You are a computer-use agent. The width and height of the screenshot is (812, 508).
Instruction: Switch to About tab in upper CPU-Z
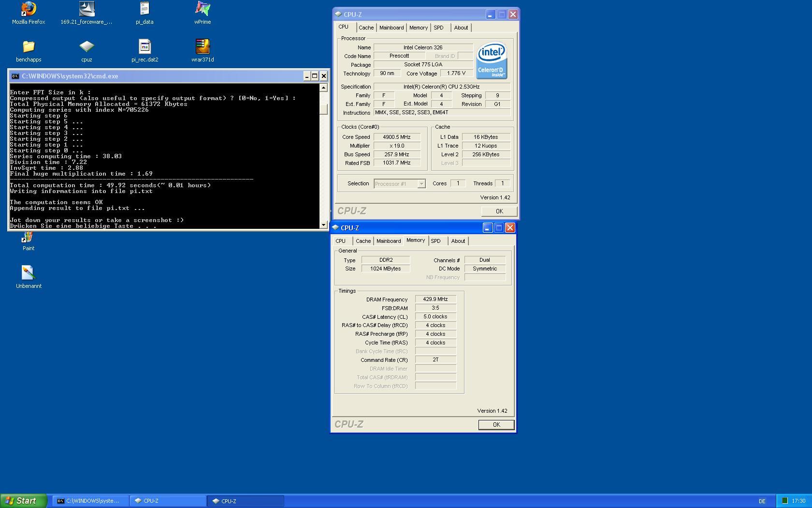click(x=461, y=28)
